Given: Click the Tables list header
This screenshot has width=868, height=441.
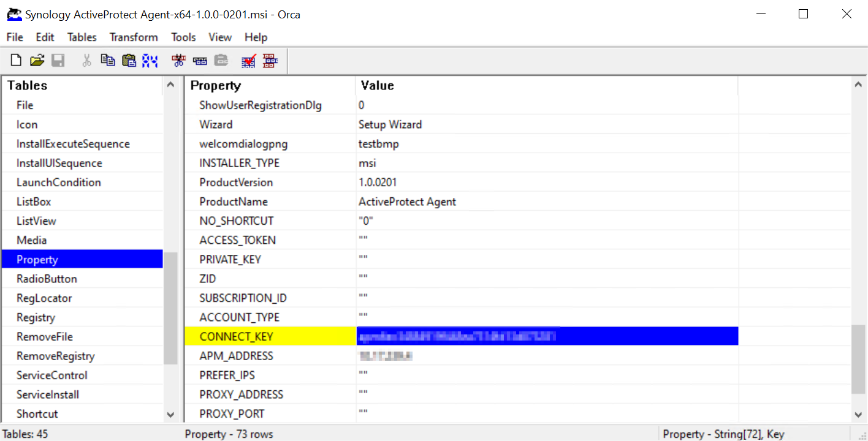Looking at the screenshot, I should point(83,86).
